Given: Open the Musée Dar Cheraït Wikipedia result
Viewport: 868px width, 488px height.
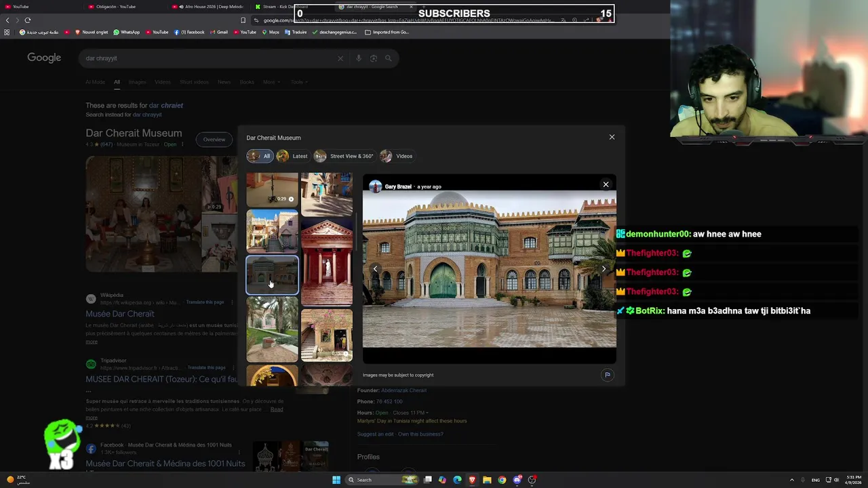Looking at the screenshot, I should click(x=120, y=314).
